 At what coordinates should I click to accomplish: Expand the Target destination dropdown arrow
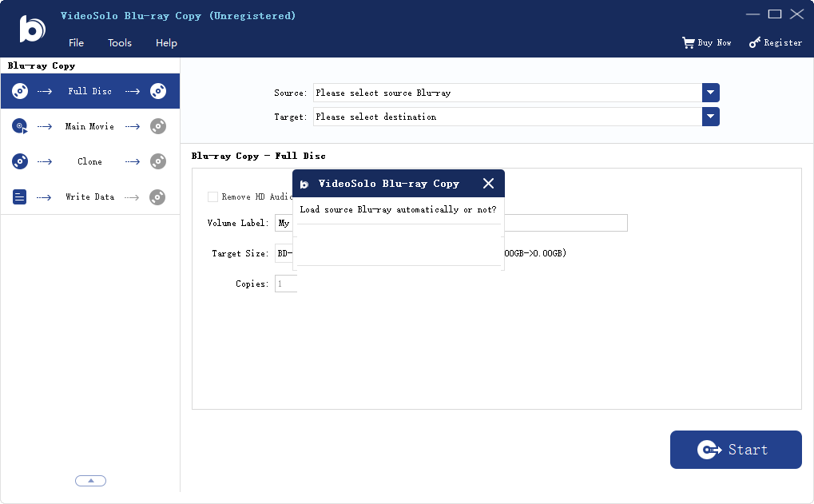click(711, 117)
